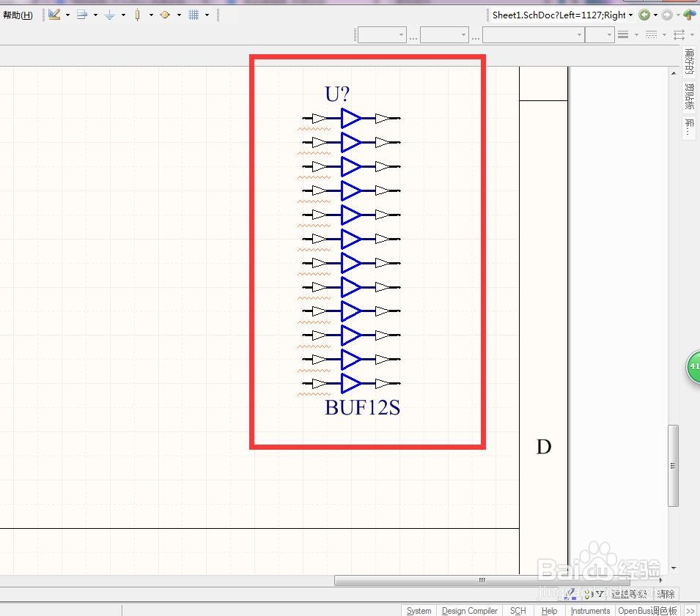
Task: Click the line width style icon
Action: click(x=623, y=35)
